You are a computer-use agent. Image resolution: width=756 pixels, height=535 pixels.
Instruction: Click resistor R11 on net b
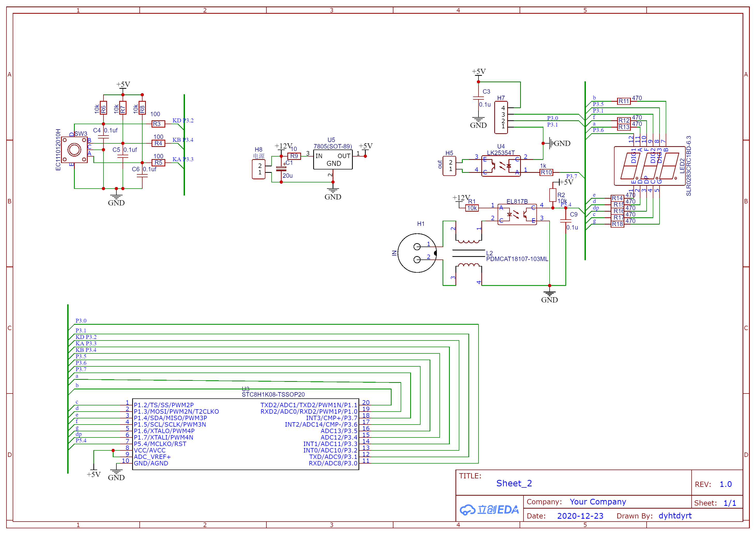(624, 101)
